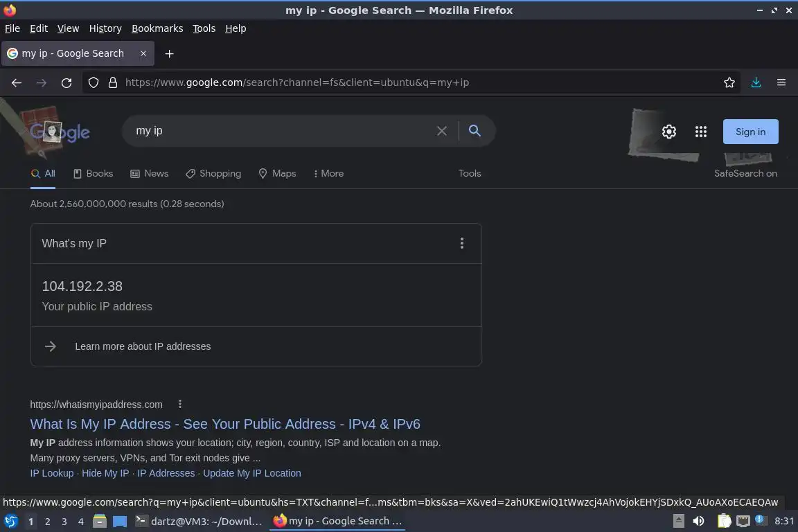This screenshot has height=532, width=798.
Task: Click the 8:31 clock
Action: [x=783, y=522]
